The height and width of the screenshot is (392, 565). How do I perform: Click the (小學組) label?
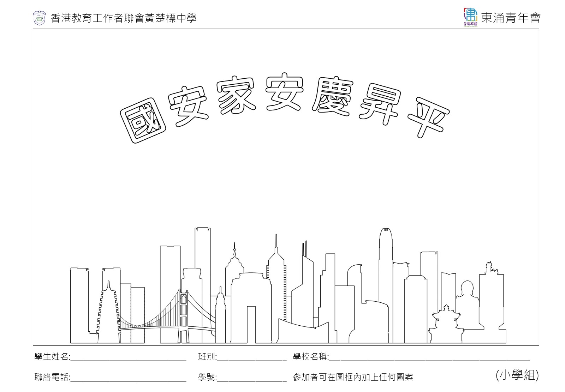pyautogui.click(x=517, y=375)
